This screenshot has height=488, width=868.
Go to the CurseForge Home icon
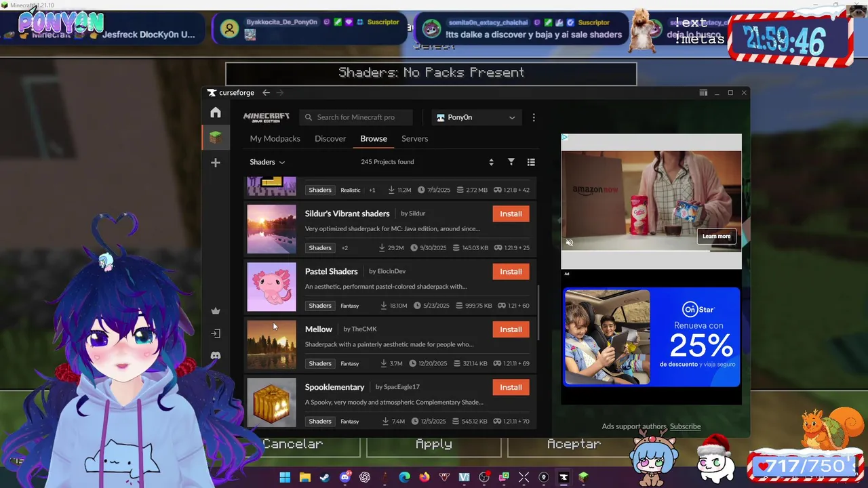[x=216, y=113]
